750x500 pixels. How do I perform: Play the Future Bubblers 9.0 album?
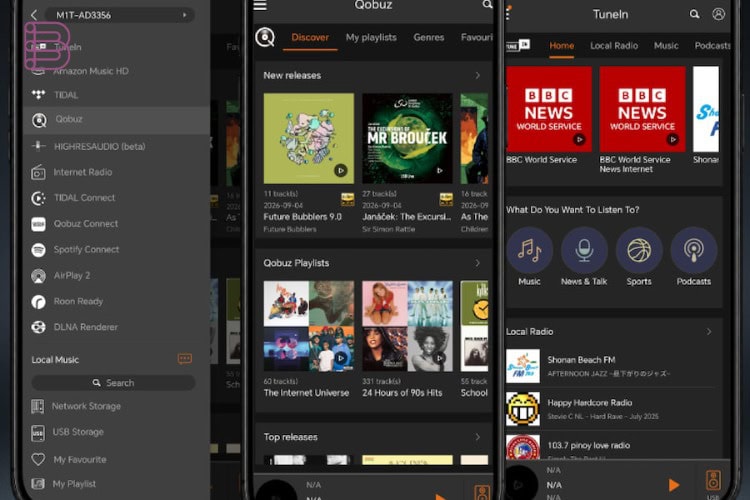(x=341, y=170)
